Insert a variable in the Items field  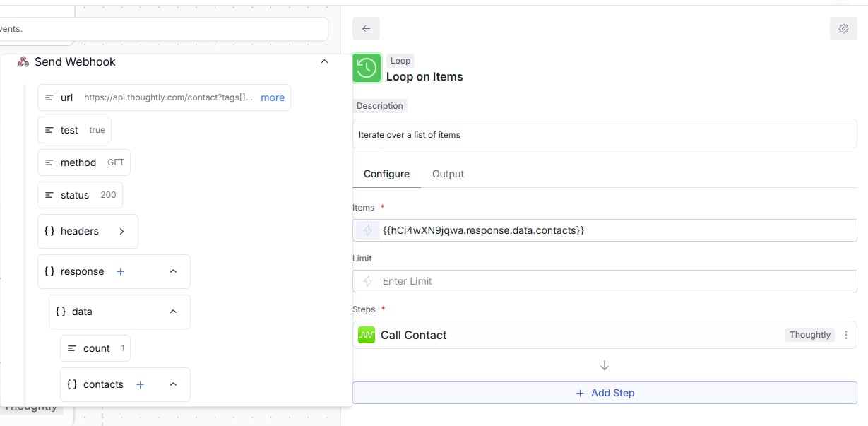coord(366,230)
